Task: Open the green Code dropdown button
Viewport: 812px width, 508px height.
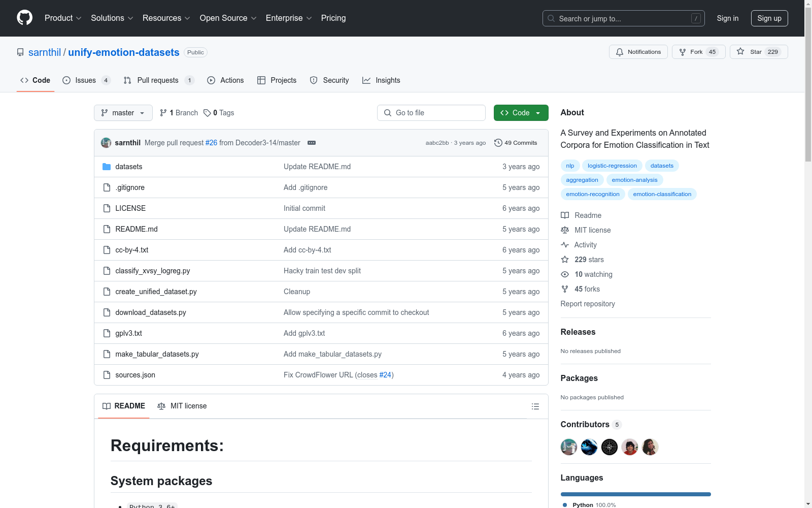Action: (x=521, y=113)
